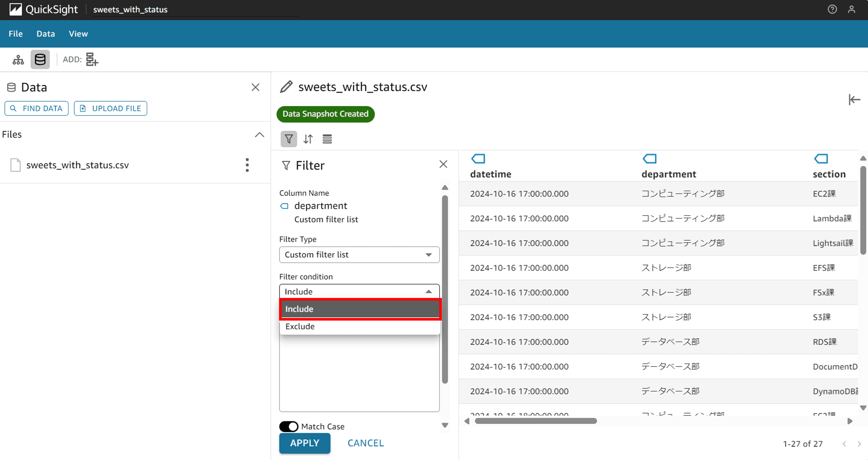868x460 pixels.
Task: Open the Filter Type dropdown
Action: coord(359,255)
